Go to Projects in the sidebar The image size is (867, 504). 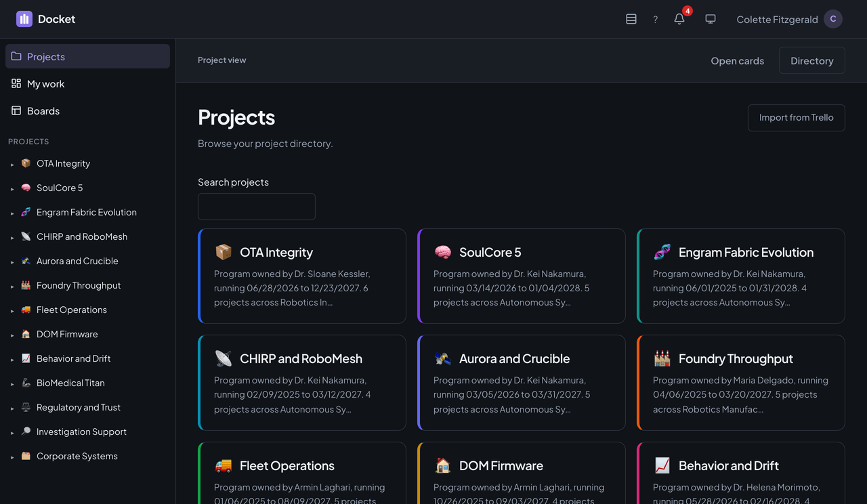(87, 56)
